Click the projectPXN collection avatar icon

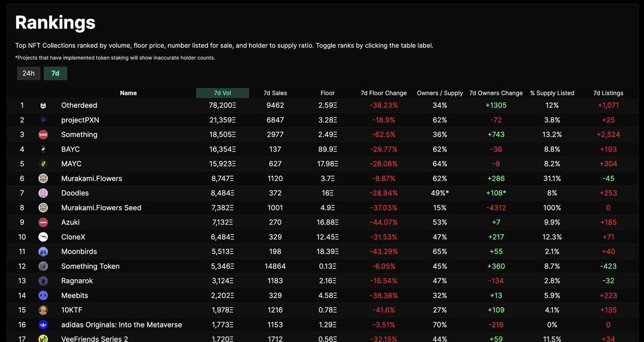(x=43, y=120)
